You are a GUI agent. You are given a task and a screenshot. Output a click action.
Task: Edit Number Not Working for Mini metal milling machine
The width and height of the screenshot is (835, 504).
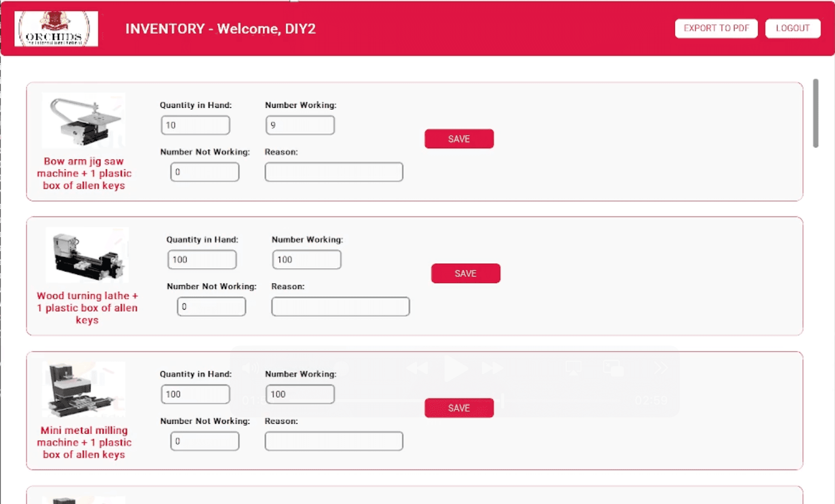click(x=205, y=441)
